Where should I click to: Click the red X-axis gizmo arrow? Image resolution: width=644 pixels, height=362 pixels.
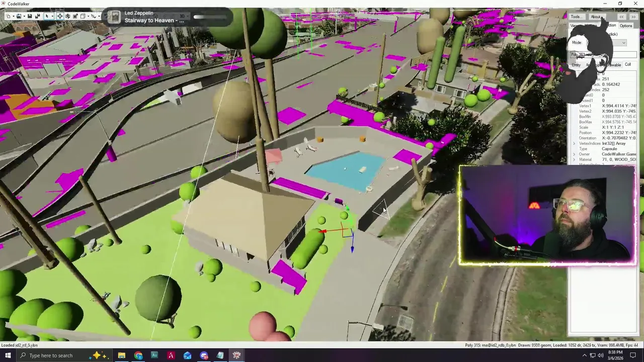[322, 232]
